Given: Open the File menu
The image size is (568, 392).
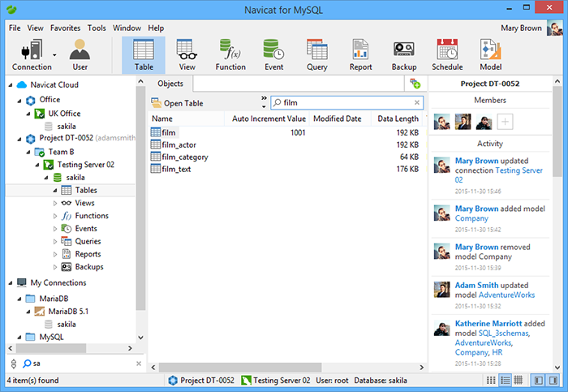Looking at the screenshot, I should 15,28.
